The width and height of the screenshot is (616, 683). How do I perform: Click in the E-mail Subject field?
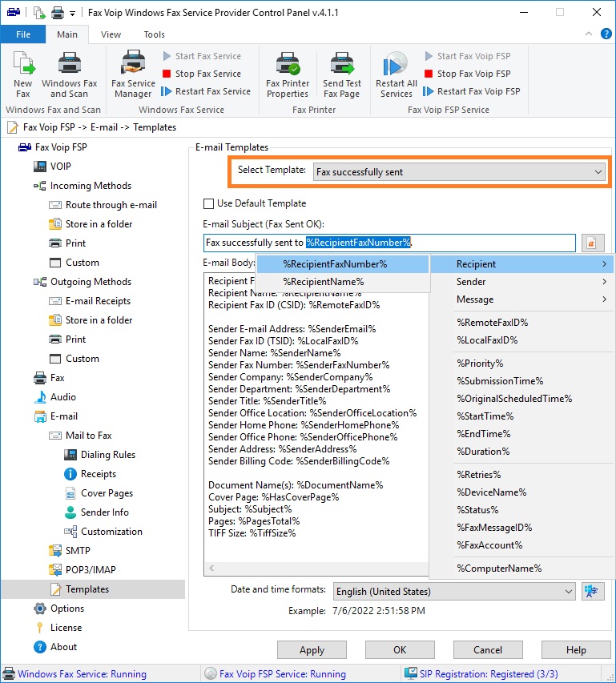[389, 243]
